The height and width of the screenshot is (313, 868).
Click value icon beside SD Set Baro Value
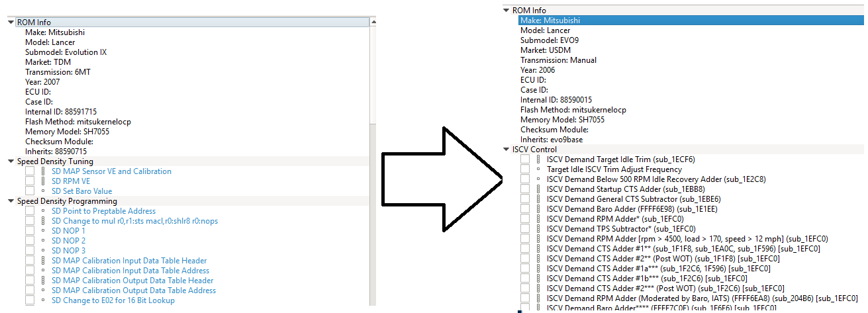43,191
